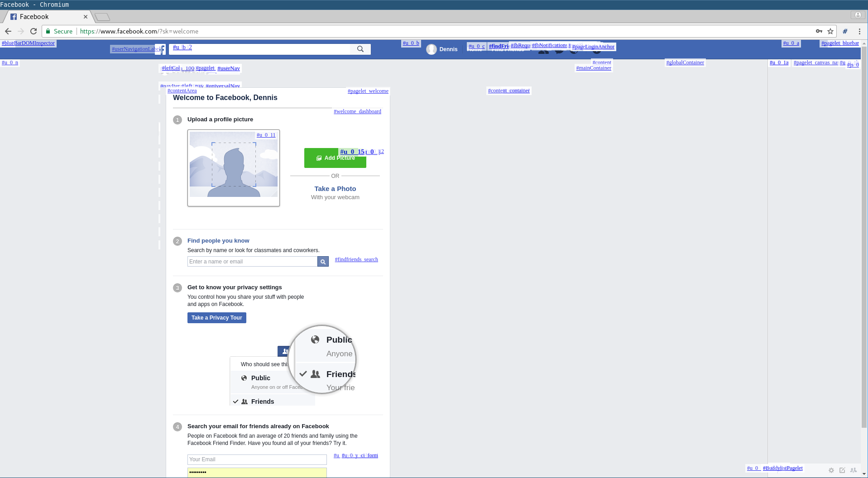
Task: Open a new tab
Action: point(102,17)
